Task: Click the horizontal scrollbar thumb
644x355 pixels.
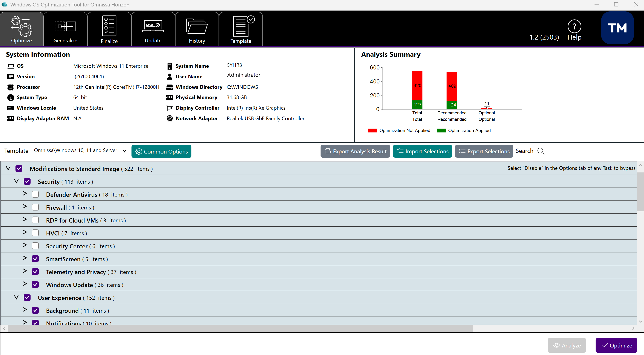Action: pyautogui.click(x=240, y=328)
